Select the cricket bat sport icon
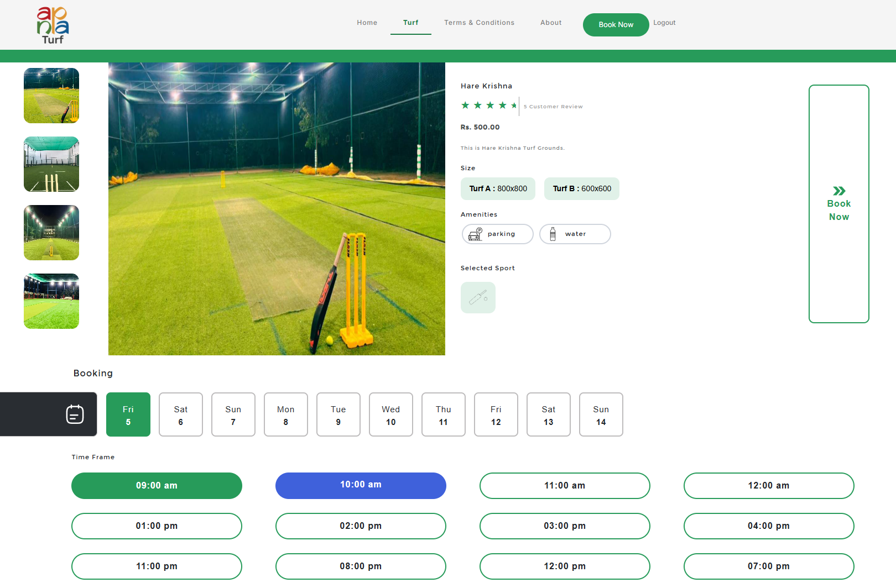This screenshot has height=588, width=896. (x=478, y=297)
